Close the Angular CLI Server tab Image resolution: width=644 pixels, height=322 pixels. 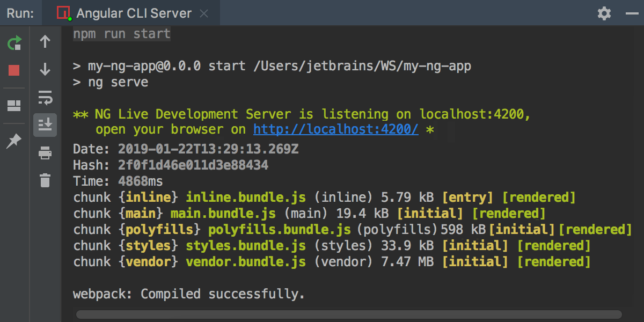click(204, 13)
